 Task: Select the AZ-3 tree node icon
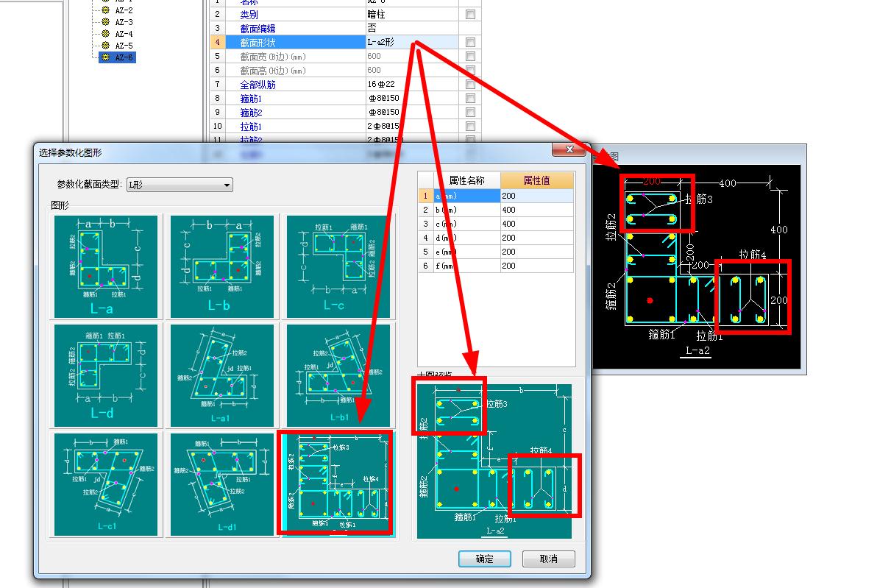point(105,22)
